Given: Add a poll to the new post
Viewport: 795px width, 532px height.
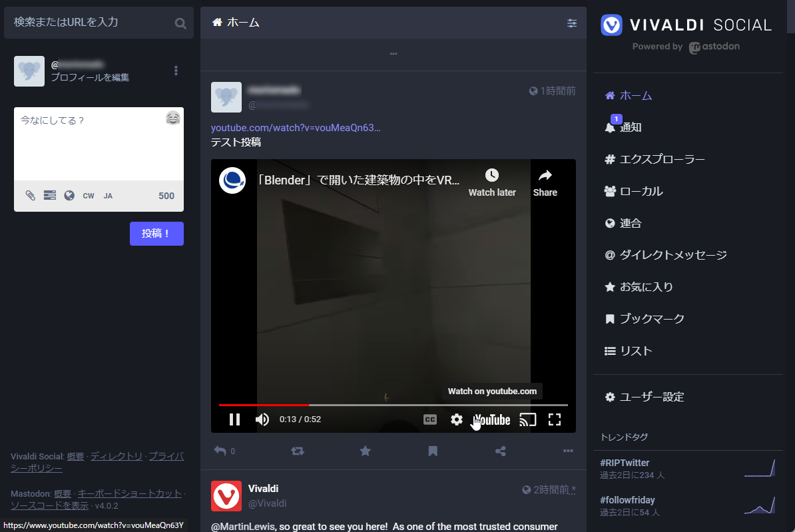Looking at the screenshot, I should [49, 195].
